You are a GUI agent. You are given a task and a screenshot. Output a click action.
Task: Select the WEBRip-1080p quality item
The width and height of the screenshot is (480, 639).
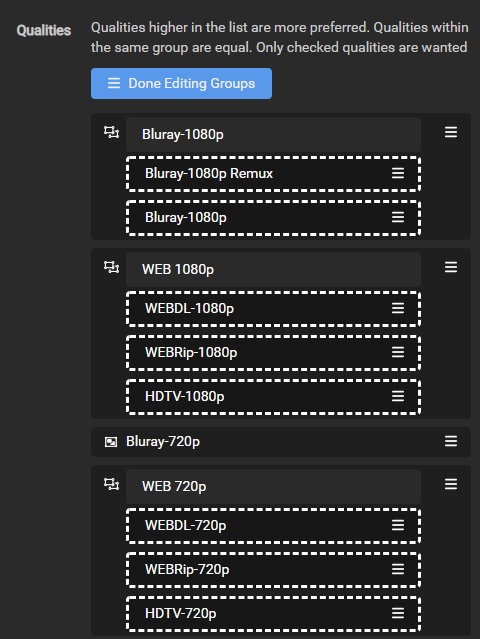click(x=273, y=353)
